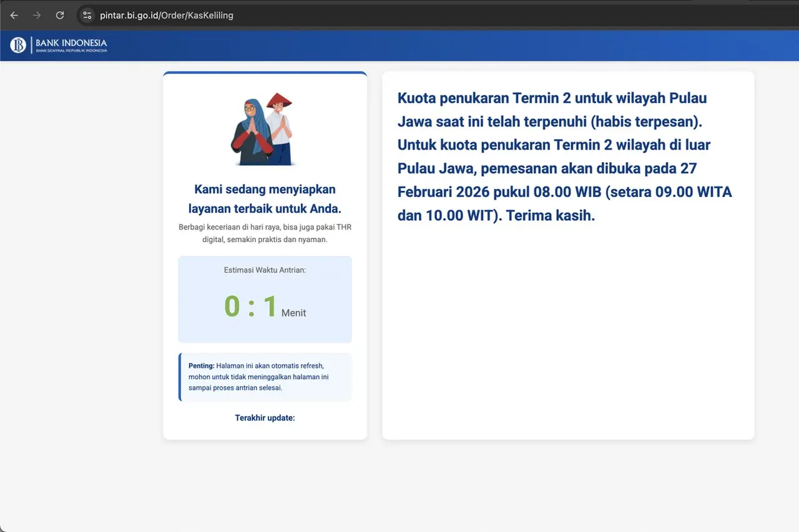The image size is (799, 532).
Task: Click the Terakhir update label
Action: (x=265, y=418)
